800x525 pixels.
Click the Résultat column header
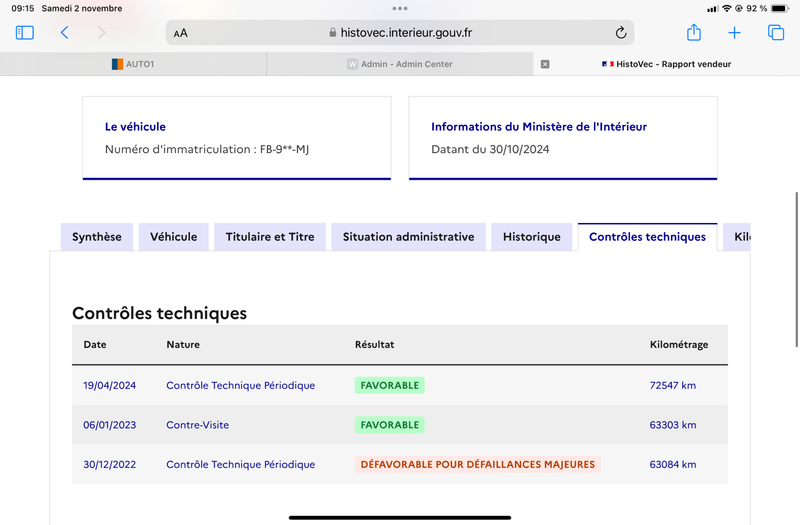click(374, 344)
